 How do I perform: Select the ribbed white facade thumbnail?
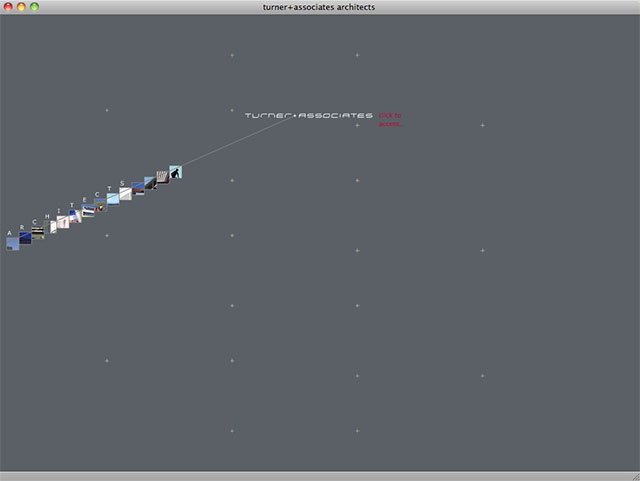coord(162,177)
